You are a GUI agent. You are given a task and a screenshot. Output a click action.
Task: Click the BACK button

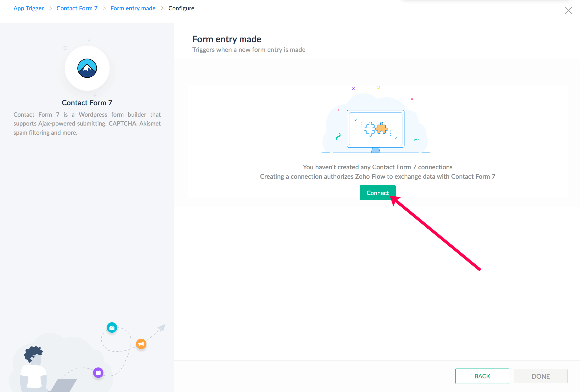[482, 376]
